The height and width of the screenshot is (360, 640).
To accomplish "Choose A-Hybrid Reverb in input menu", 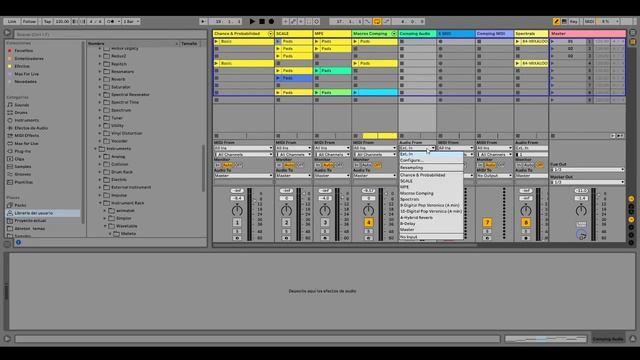I will tap(431, 218).
